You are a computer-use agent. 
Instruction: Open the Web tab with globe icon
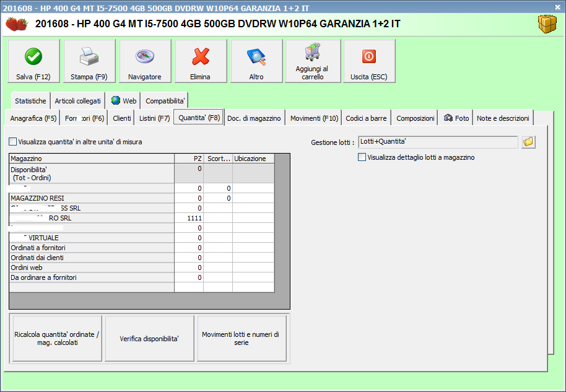124,101
